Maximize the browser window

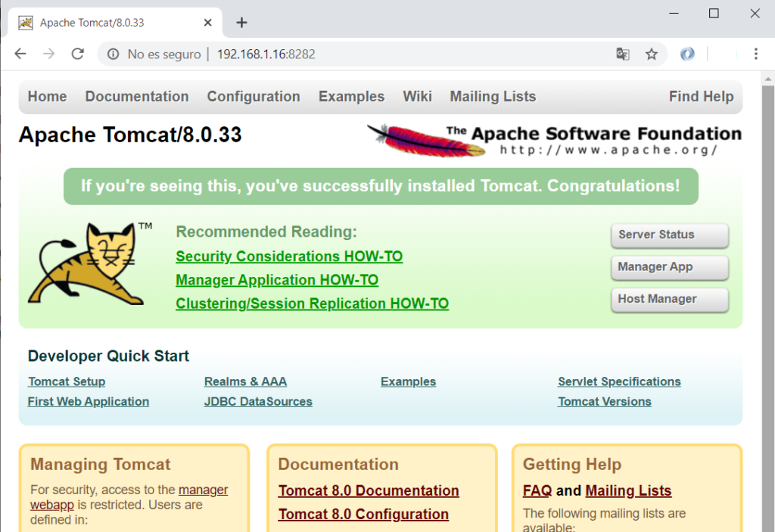coord(714,14)
